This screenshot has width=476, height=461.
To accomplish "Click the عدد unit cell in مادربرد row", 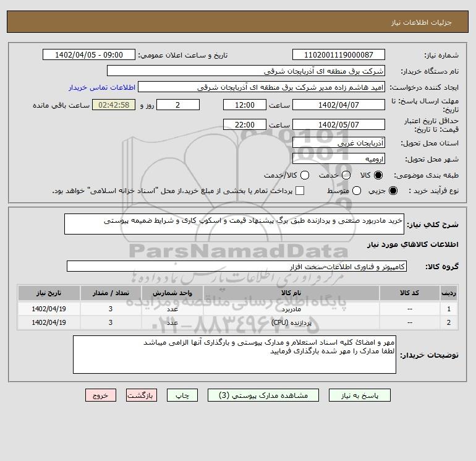I will (x=172, y=309).
